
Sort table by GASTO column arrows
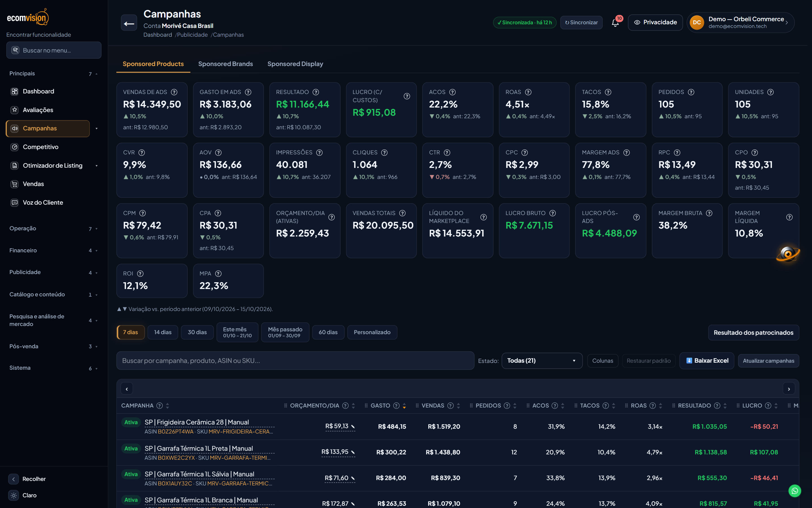tap(404, 406)
